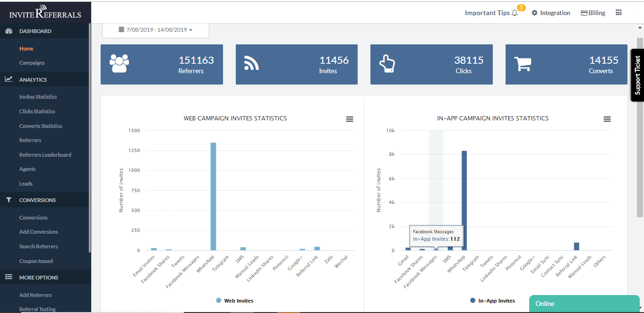Click the Clicks pointer hand icon
Viewport: 644px width, 313px height.
387,64
